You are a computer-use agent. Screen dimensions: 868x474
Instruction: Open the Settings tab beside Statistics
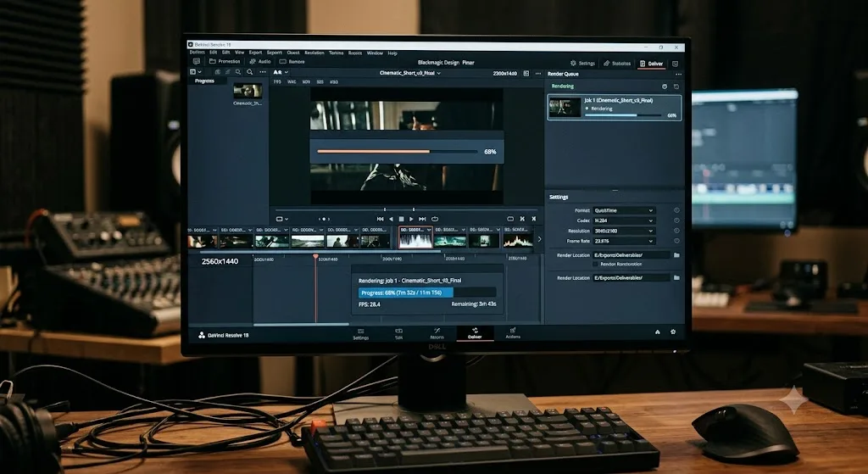582,63
